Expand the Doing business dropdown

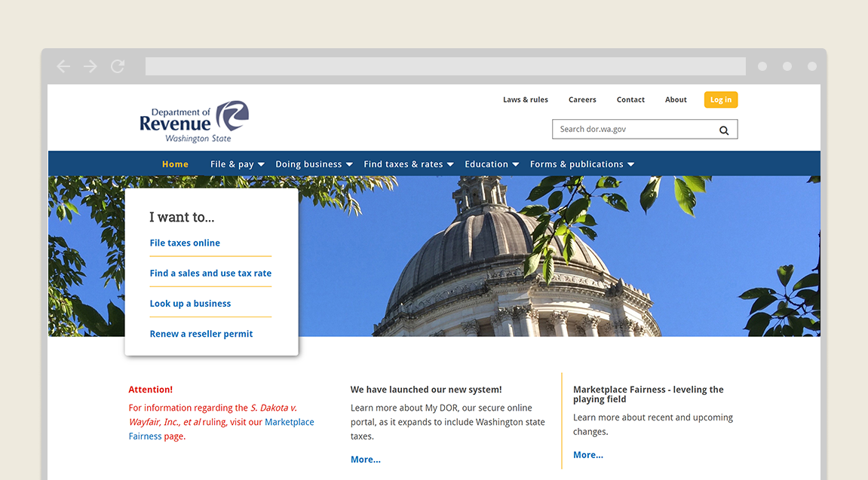tap(314, 164)
